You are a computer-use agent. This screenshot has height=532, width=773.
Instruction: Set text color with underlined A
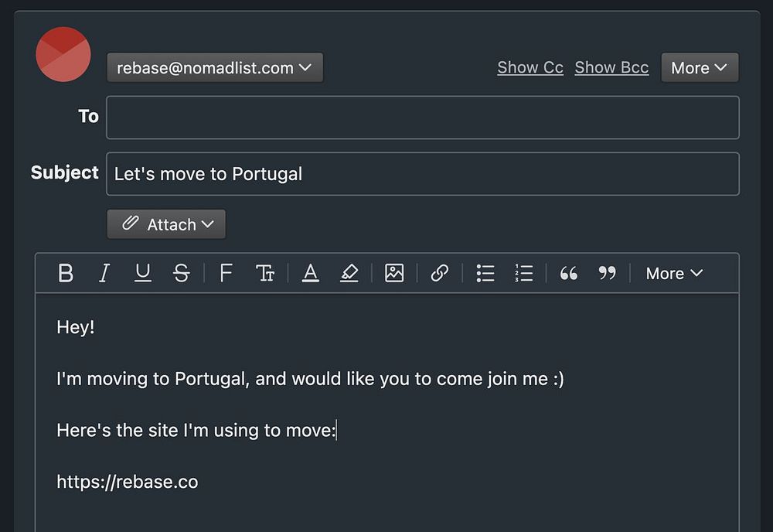click(x=310, y=273)
